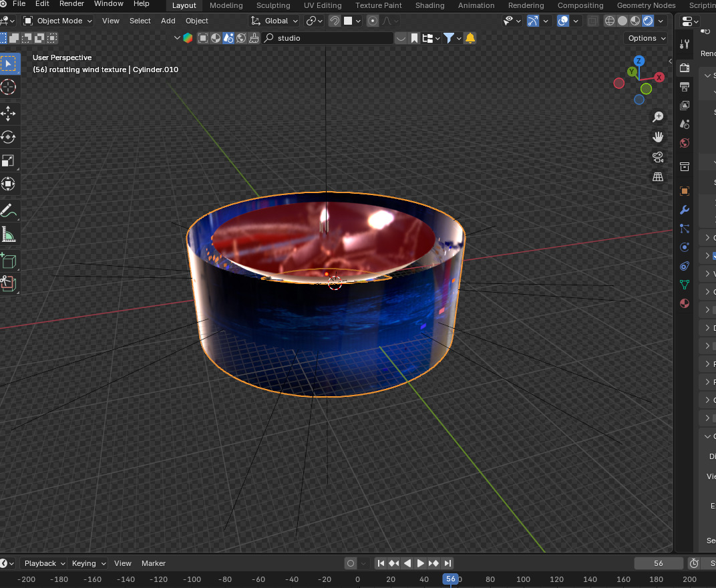The height and width of the screenshot is (588, 716).
Task: Open the Output properties tab
Action: click(685, 86)
